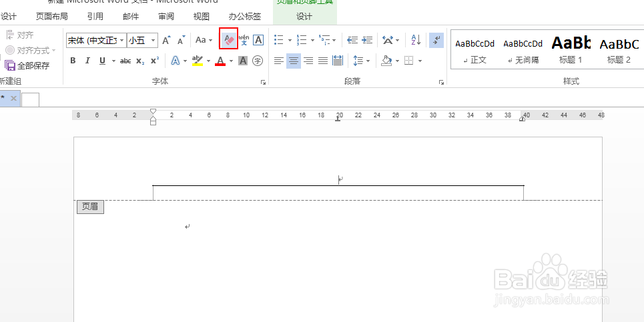Toggle Underline formatting

(x=102, y=61)
